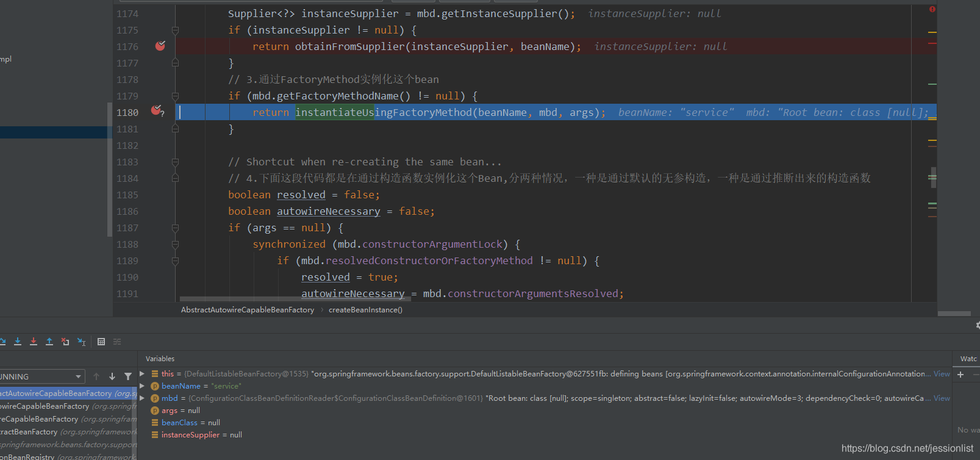Click obtainFromSupplier on line 1176
Image resolution: width=980 pixels, height=460 pixels.
click(350, 46)
